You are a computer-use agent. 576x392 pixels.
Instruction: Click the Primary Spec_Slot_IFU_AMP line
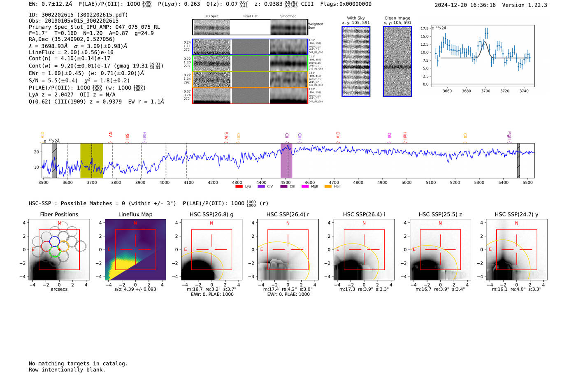94,27
